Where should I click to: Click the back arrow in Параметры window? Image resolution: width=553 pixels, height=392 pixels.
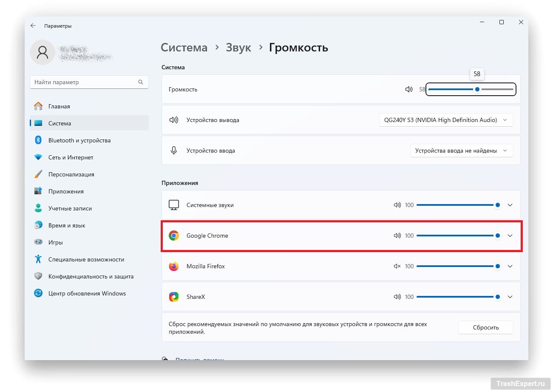click(33, 26)
